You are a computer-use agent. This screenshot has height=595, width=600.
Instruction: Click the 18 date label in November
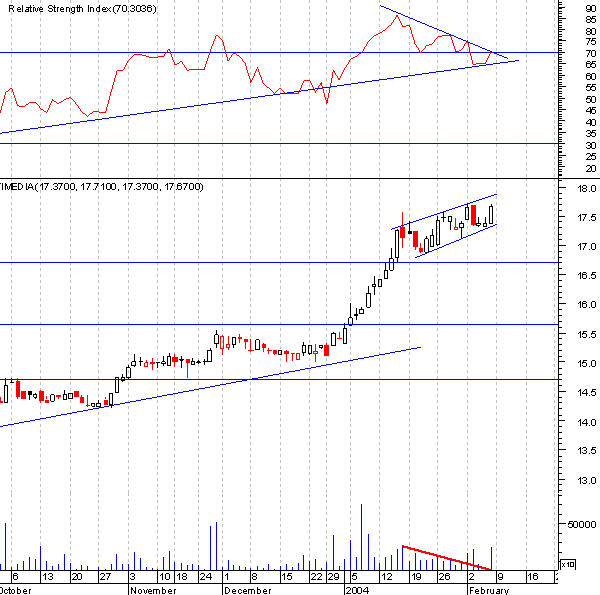point(182,577)
